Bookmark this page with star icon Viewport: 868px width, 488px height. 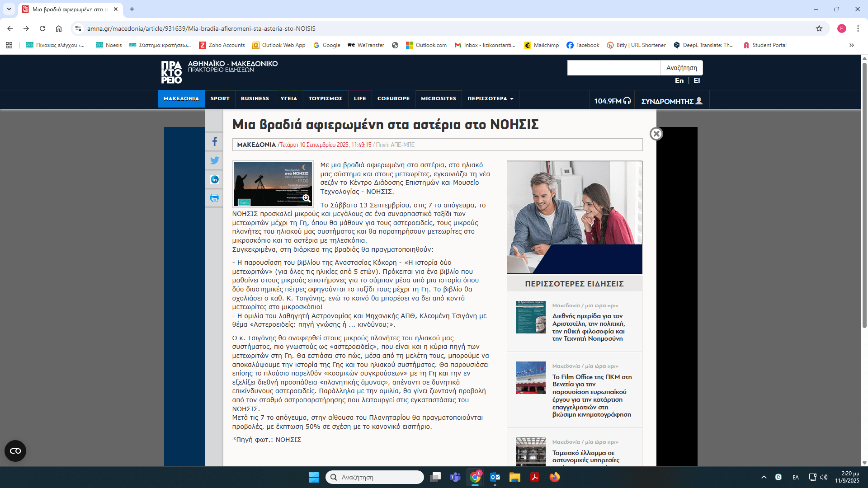819,28
